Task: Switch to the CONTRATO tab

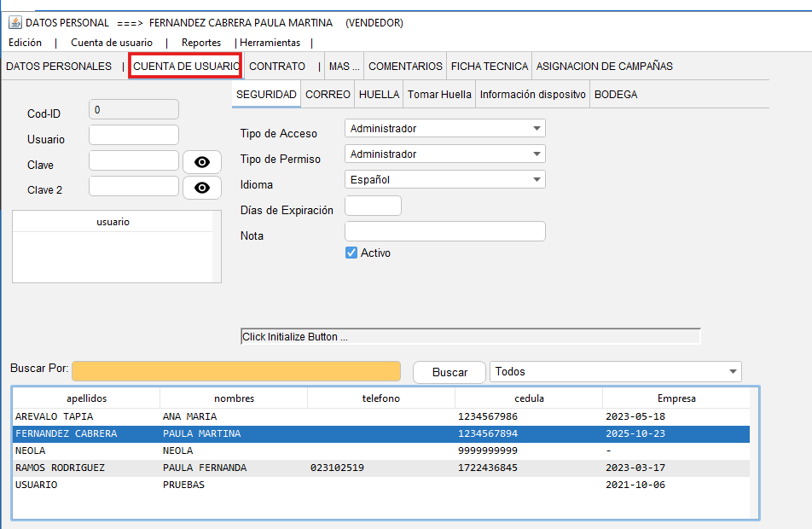Action: pos(277,67)
